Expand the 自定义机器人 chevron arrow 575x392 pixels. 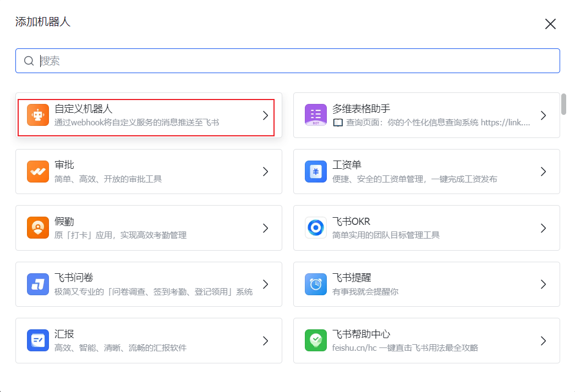point(266,115)
